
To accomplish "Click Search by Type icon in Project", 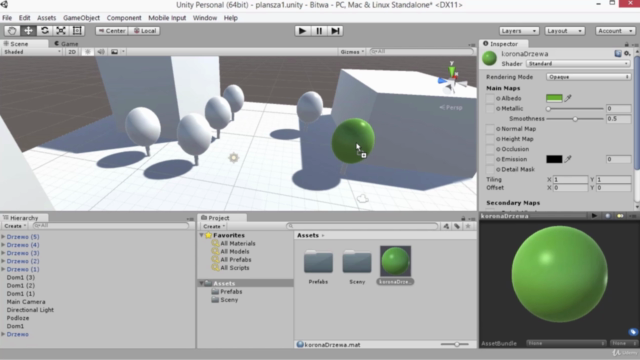I will tap(446, 226).
